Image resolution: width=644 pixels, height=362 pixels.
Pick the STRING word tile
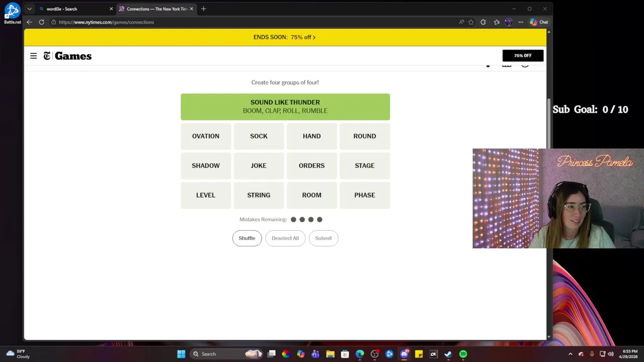point(259,195)
